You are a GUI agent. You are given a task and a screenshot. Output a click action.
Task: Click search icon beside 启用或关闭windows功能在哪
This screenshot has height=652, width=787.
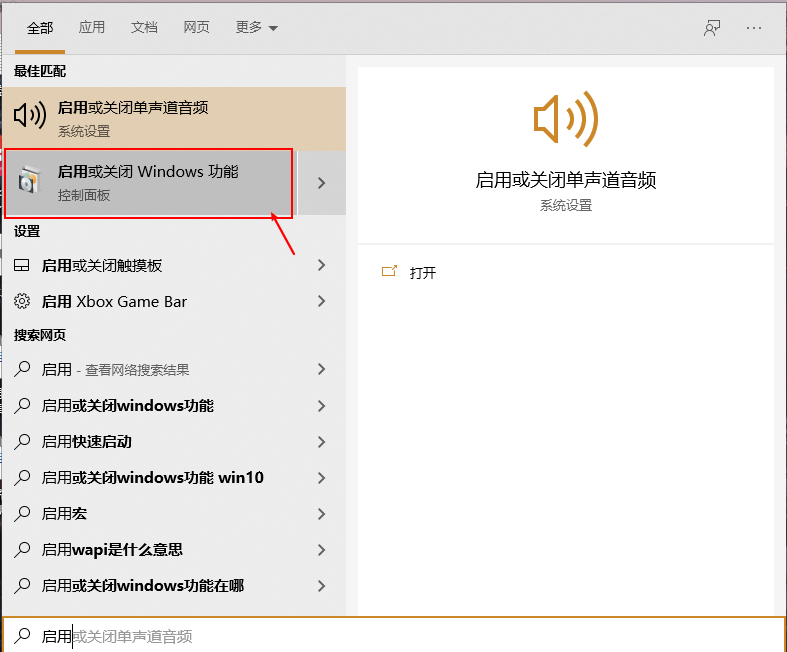(22, 586)
